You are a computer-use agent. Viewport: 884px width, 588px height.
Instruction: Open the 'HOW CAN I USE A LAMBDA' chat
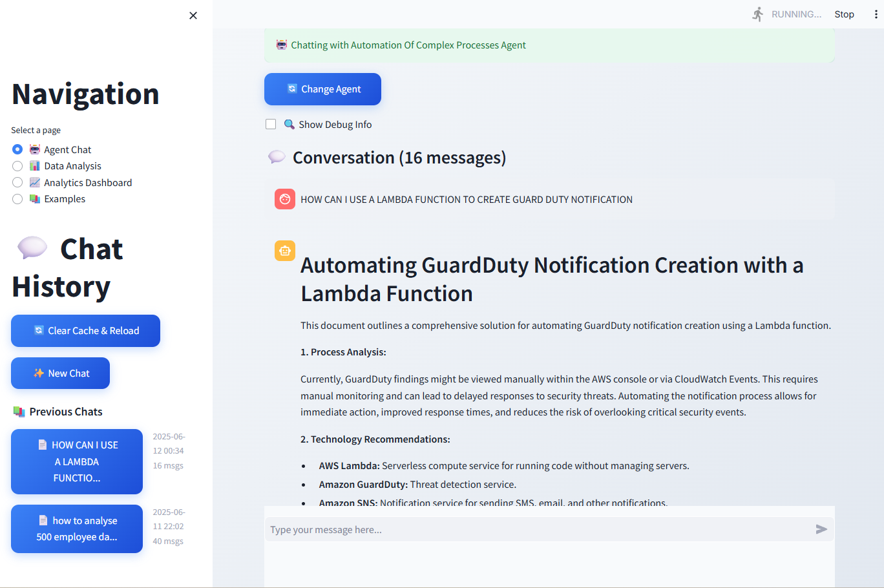pos(77,461)
